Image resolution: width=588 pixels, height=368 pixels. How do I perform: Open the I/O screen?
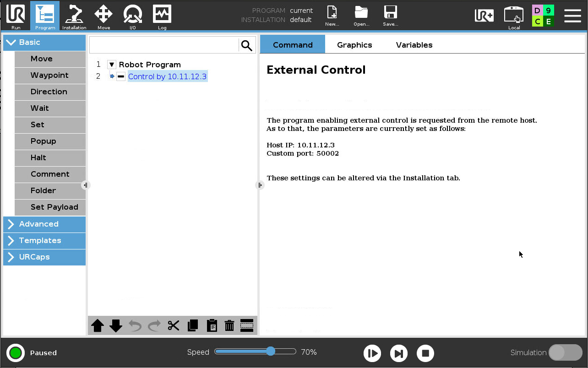(x=132, y=16)
